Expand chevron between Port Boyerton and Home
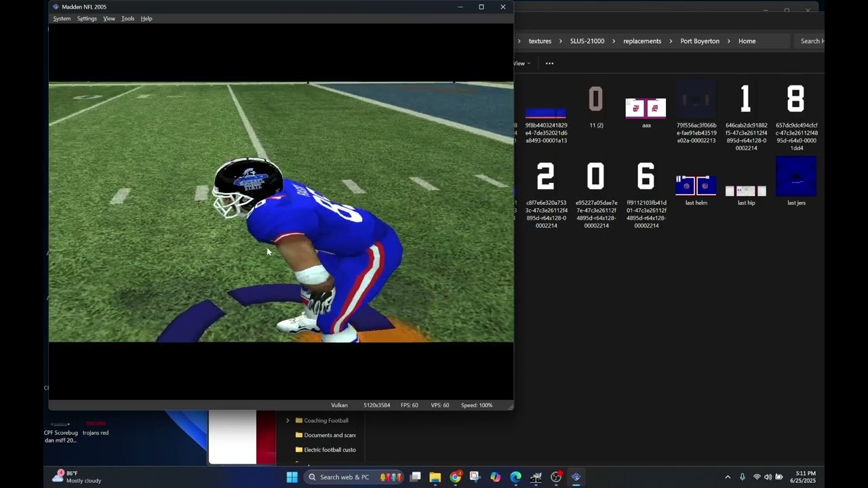868x488 pixels. click(x=729, y=41)
